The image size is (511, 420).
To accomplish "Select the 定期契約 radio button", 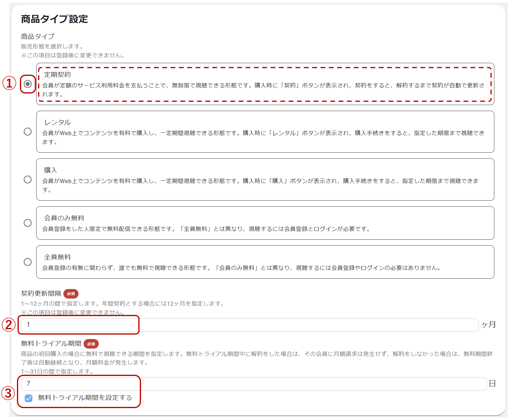I will click(28, 84).
